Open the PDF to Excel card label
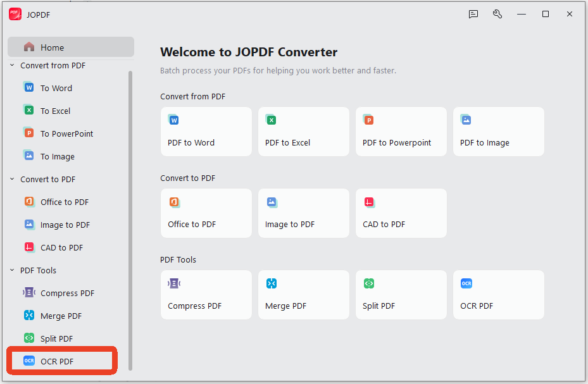 coord(287,143)
